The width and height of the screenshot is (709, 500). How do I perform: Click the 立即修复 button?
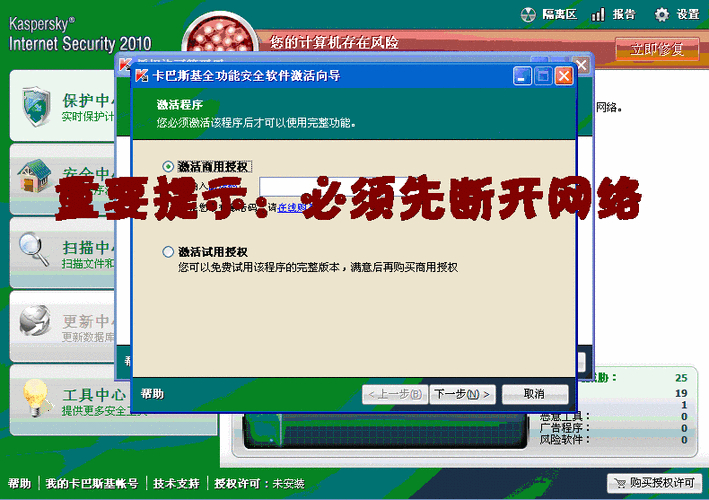point(657,49)
